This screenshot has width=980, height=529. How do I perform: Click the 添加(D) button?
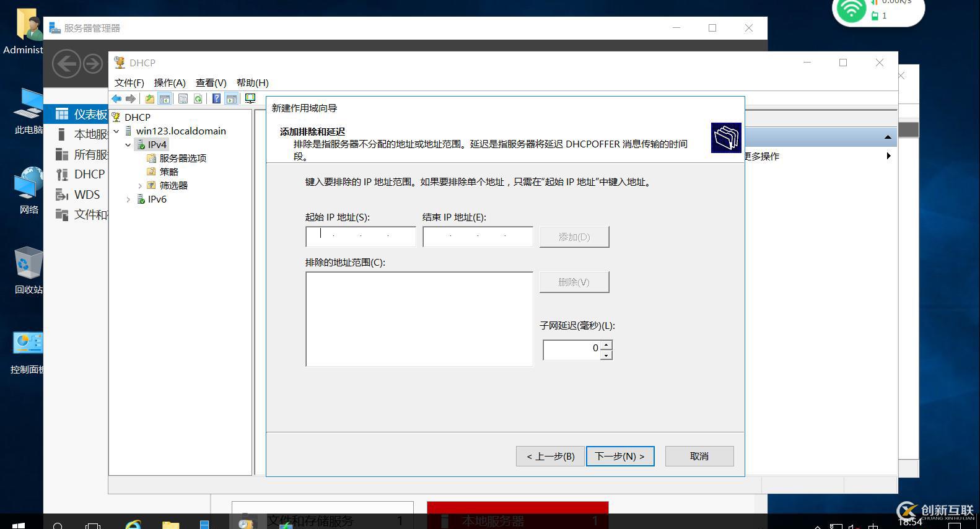click(574, 237)
